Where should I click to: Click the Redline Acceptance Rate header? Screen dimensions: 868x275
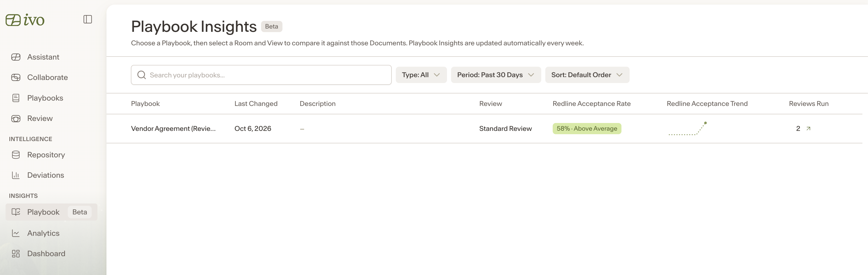[591, 103]
